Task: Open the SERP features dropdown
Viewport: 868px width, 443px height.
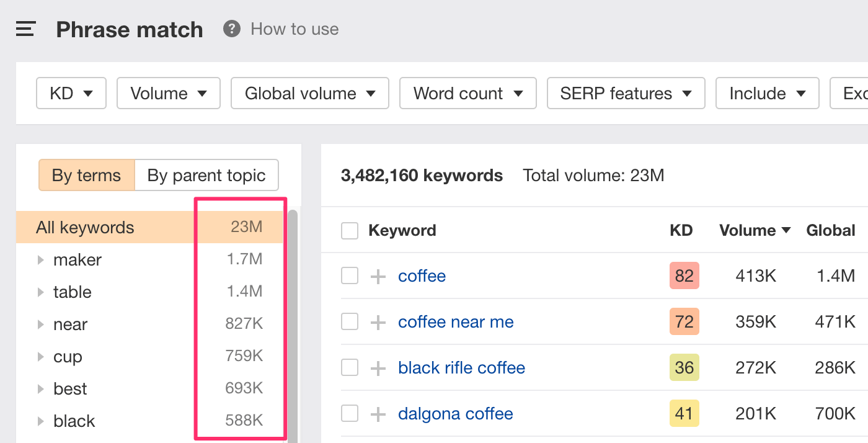Action: click(x=625, y=94)
